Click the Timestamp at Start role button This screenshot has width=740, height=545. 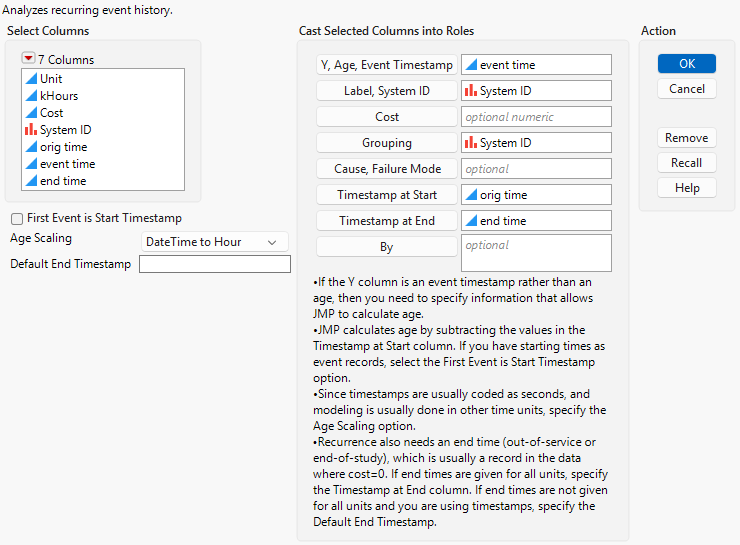(386, 195)
